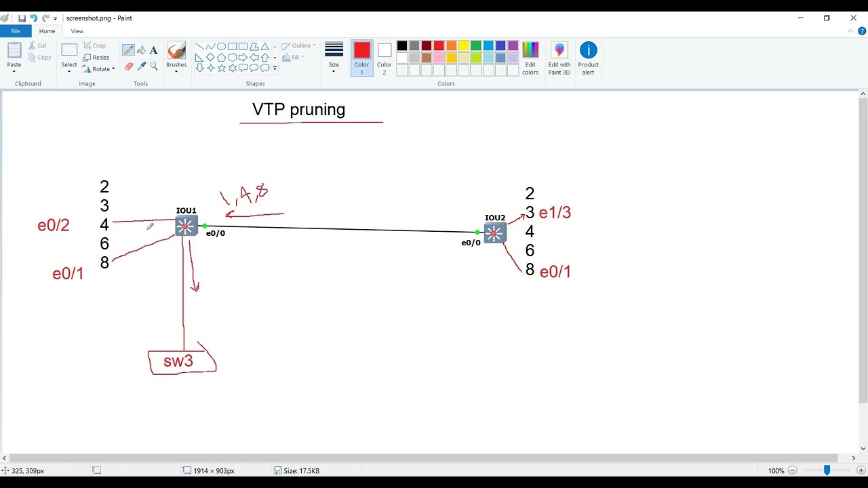
Task: Select the Fill with color bucket tool
Action: point(141,50)
